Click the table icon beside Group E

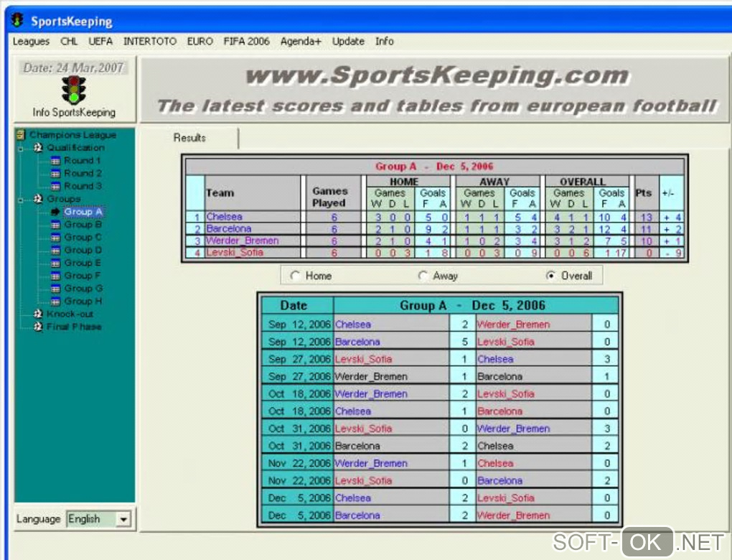pyautogui.click(x=55, y=263)
